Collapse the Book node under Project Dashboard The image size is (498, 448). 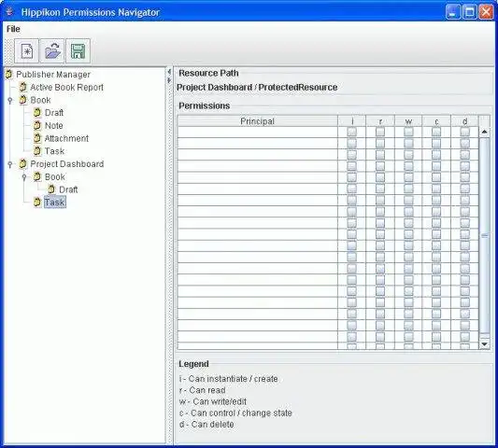point(24,177)
